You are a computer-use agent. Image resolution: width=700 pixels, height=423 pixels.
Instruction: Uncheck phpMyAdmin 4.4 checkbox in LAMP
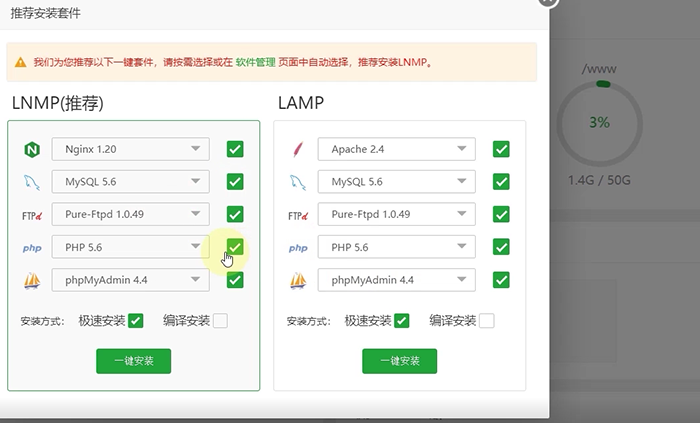(x=501, y=280)
